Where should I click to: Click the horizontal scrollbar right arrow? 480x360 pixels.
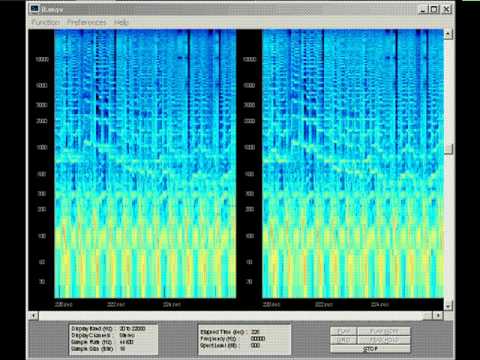(438, 315)
